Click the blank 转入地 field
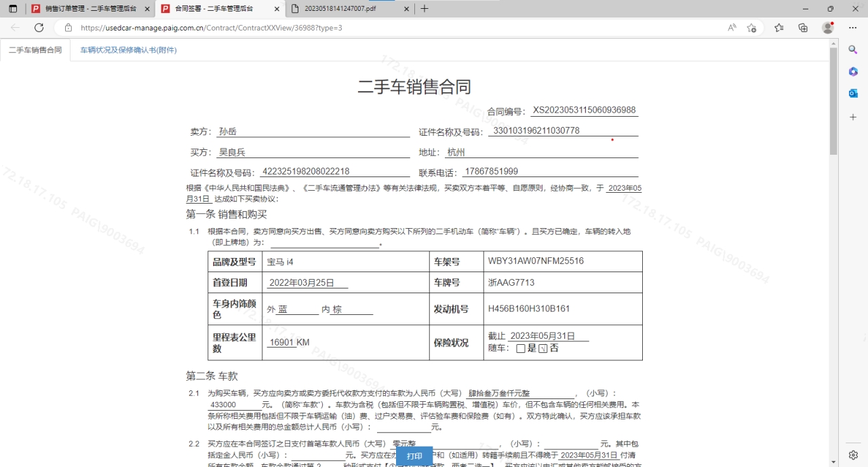The width and height of the screenshot is (868, 467). (x=324, y=243)
